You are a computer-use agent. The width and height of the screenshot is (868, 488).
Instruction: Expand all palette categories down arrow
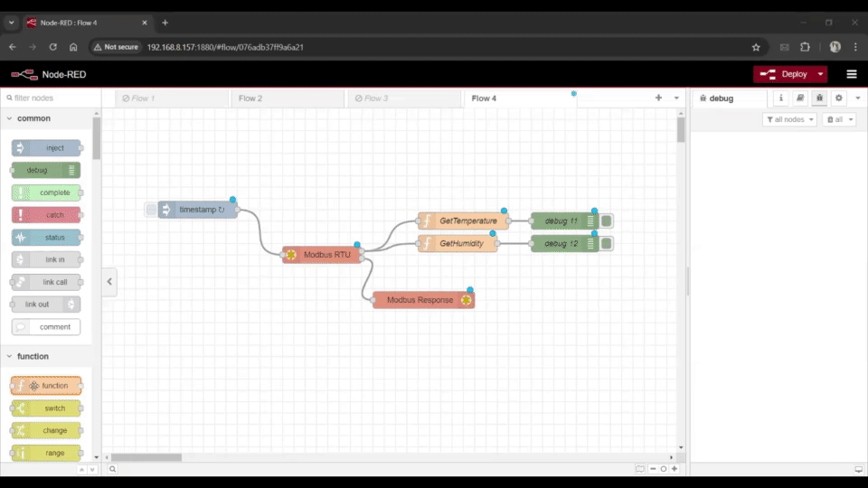tap(92, 469)
